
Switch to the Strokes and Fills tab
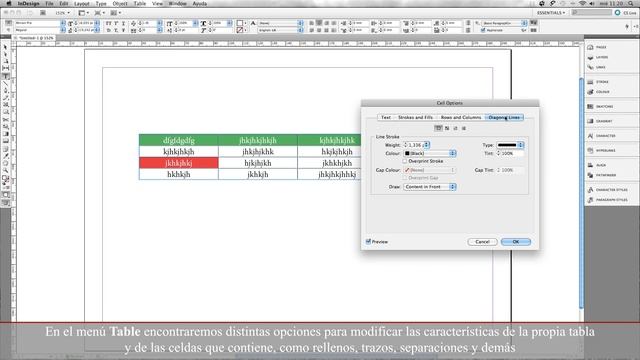415,117
